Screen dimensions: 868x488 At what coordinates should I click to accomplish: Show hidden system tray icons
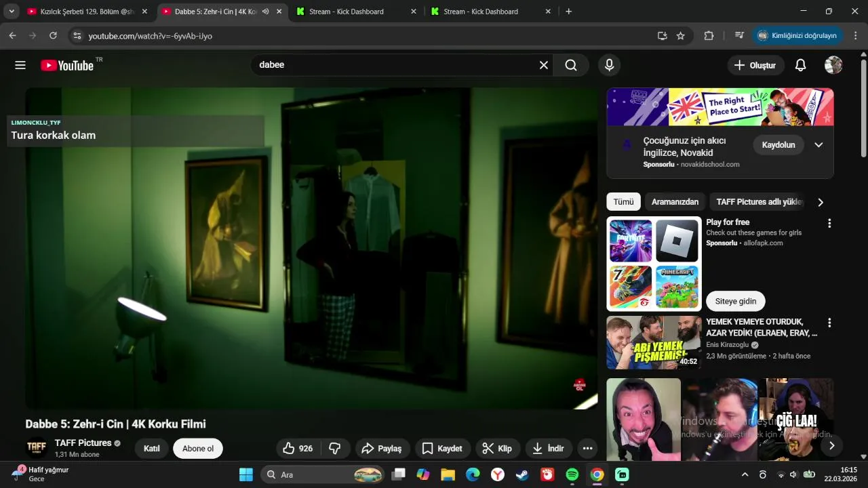coord(745,474)
